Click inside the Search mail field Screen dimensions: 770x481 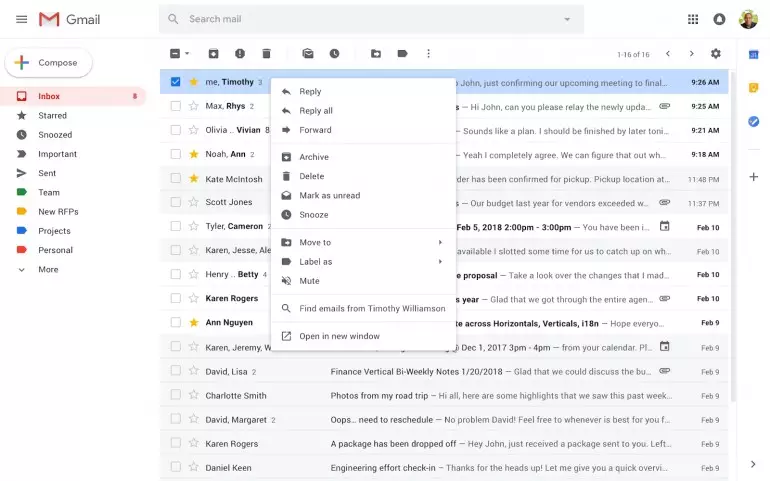(370, 19)
